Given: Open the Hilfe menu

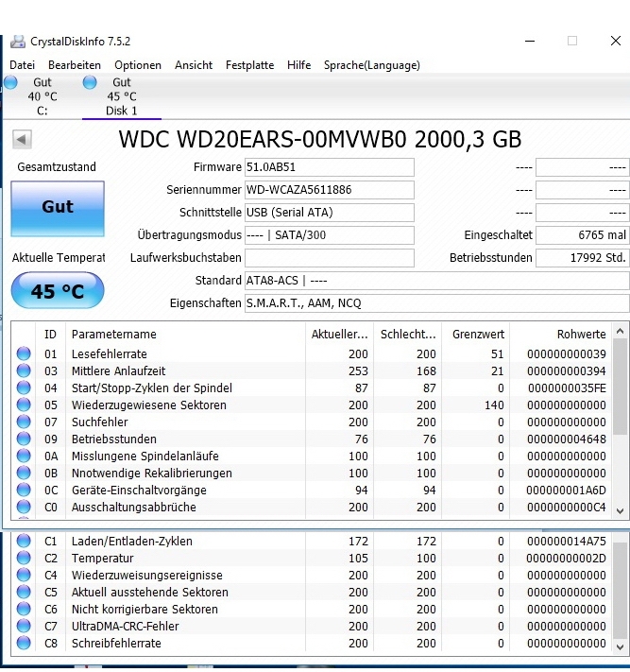Looking at the screenshot, I should coord(298,65).
